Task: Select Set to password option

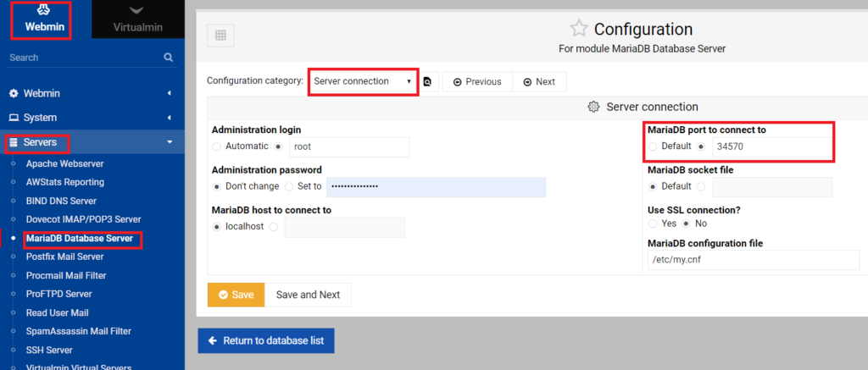Action: [288, 186]
